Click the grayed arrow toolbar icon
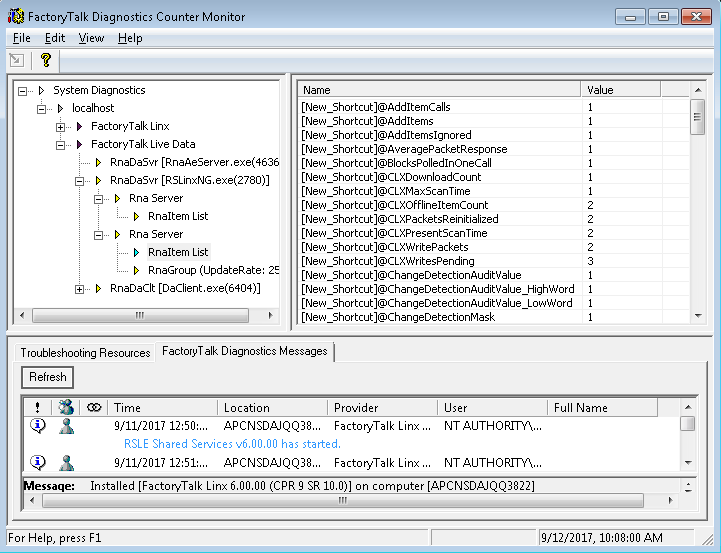 [17, 60]
